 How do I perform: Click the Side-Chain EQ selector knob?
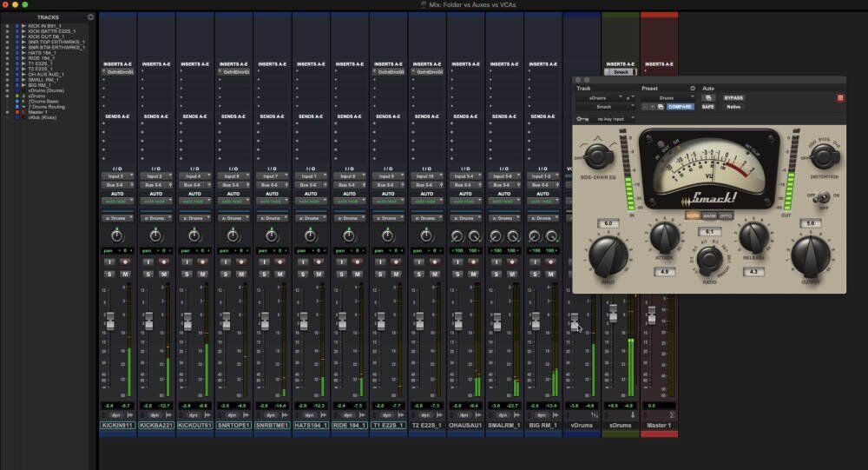point(598,156)
